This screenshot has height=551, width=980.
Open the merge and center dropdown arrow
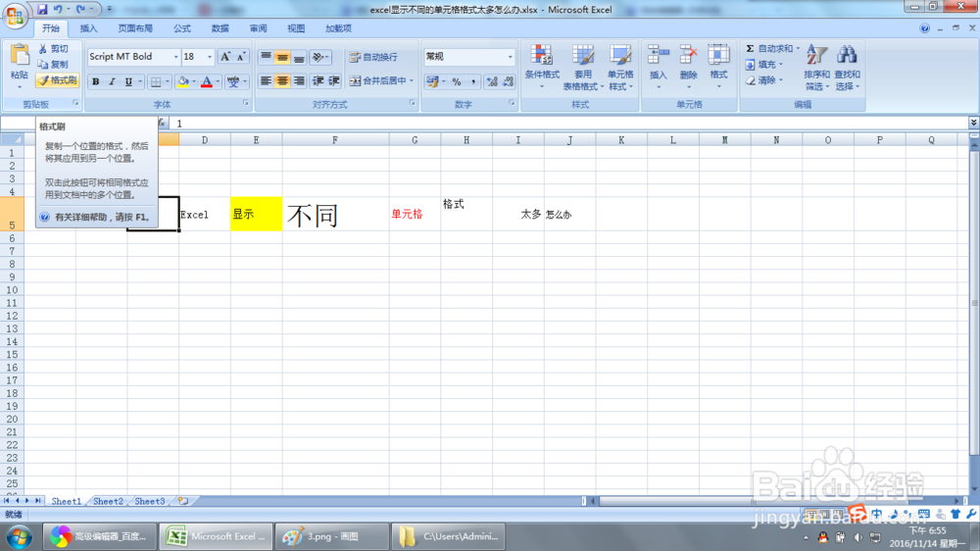click(x=412, y=80)
